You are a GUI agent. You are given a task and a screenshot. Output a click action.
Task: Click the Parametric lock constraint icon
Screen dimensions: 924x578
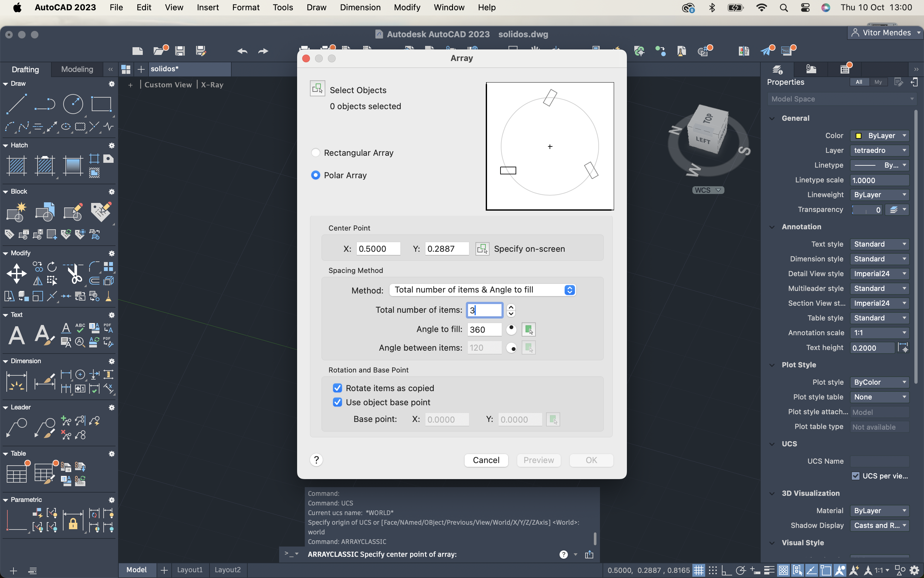pos(73,521)
